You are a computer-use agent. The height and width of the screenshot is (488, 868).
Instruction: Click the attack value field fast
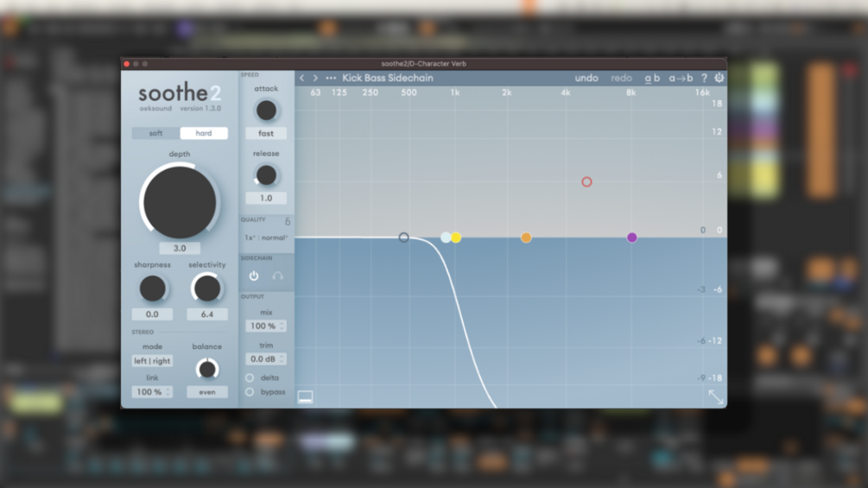tap(266, 133)
